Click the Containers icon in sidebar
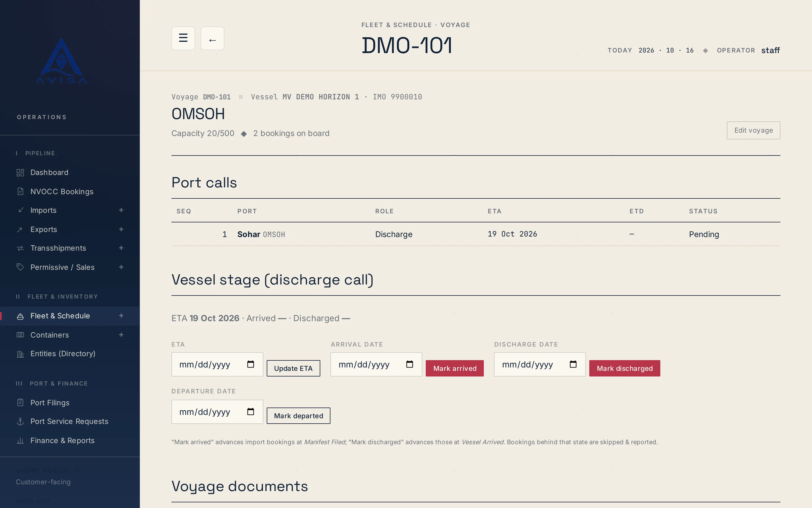The height and width of the screenshot is (508, 812). tap(20, 335)
